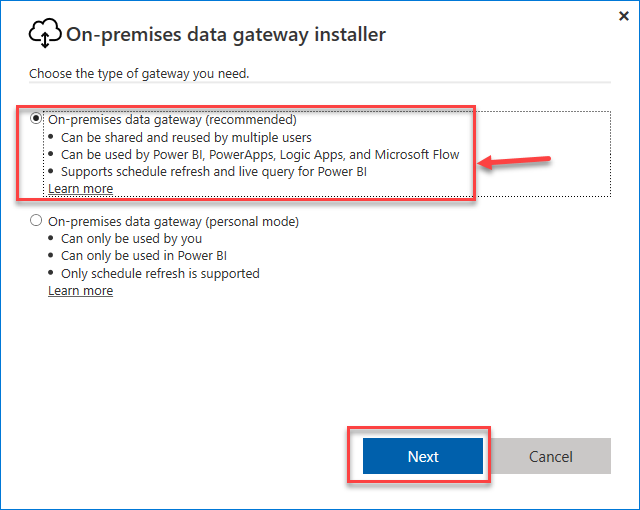Screen dimensions: 640x510
Task: Click the "On-premises data gateway (personal mode)" label
Action: pyautogui.click(x=173, y=221)
